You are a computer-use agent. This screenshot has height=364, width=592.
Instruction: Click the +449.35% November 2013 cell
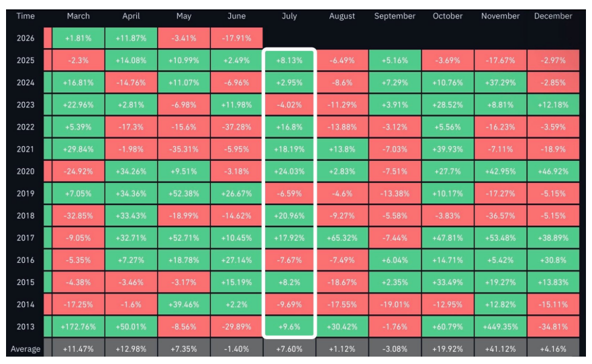500,326
